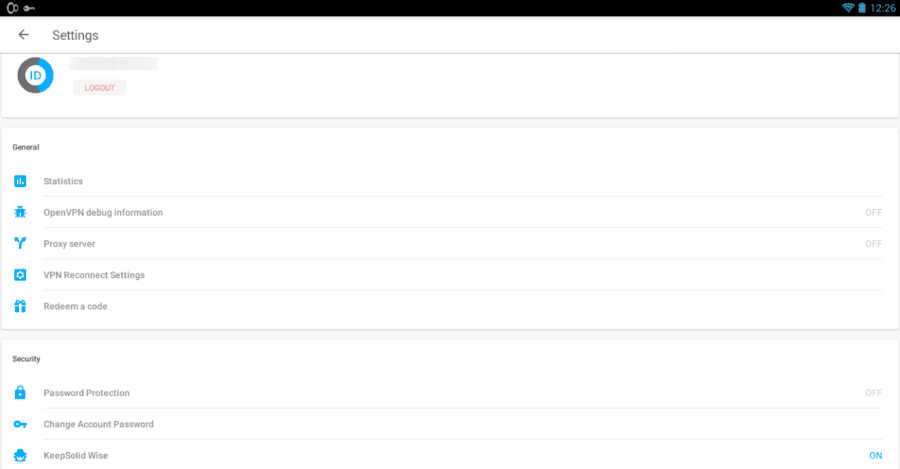Click the OpenVPN debug bug icon

pos(20,212)
